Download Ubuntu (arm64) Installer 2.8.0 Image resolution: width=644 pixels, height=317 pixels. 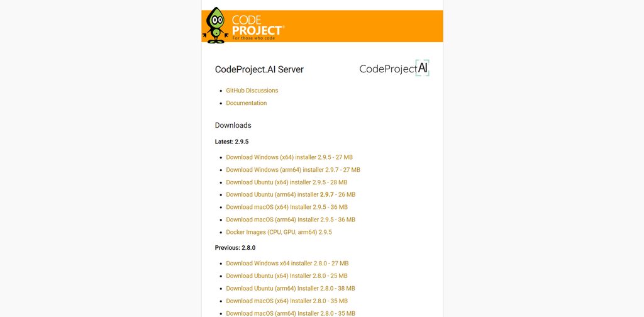coord(291,288)
